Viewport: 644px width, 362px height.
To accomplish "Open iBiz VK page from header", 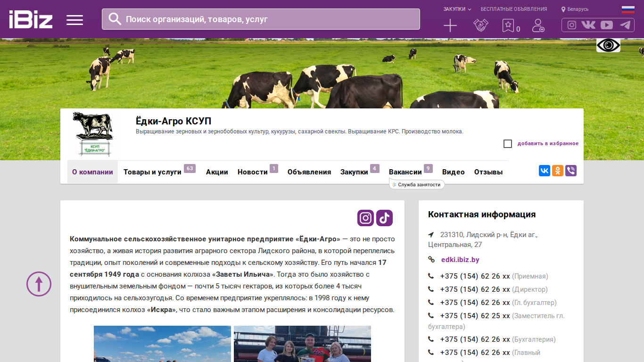I will pyautogui.click(x=588, y=25).
